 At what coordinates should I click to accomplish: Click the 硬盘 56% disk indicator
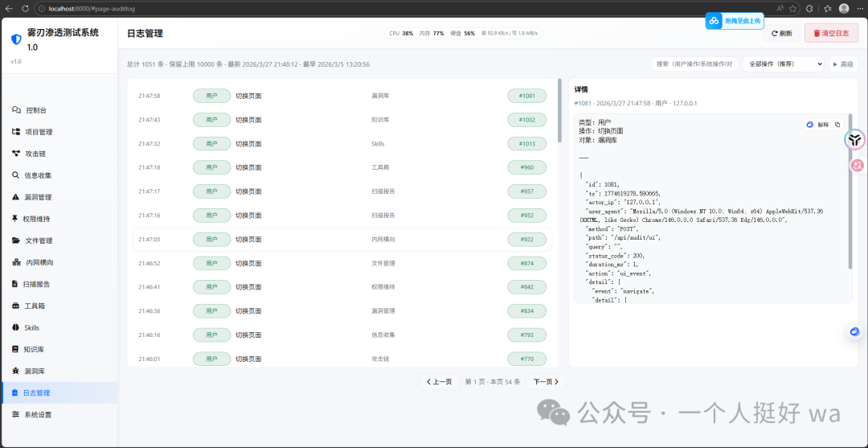(463, 33)
